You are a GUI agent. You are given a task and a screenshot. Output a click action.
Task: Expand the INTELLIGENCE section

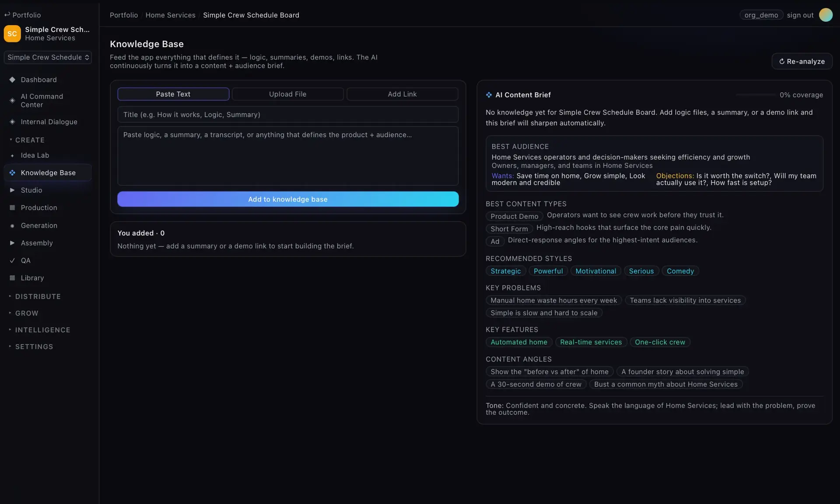point(42,330)
